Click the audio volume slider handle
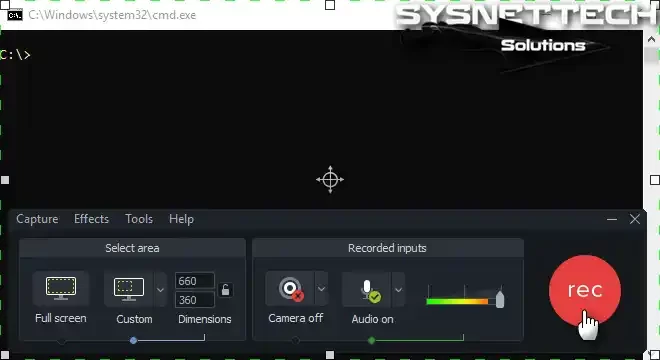The width and height of the screenshot is (660, 360). pos(500,299)
